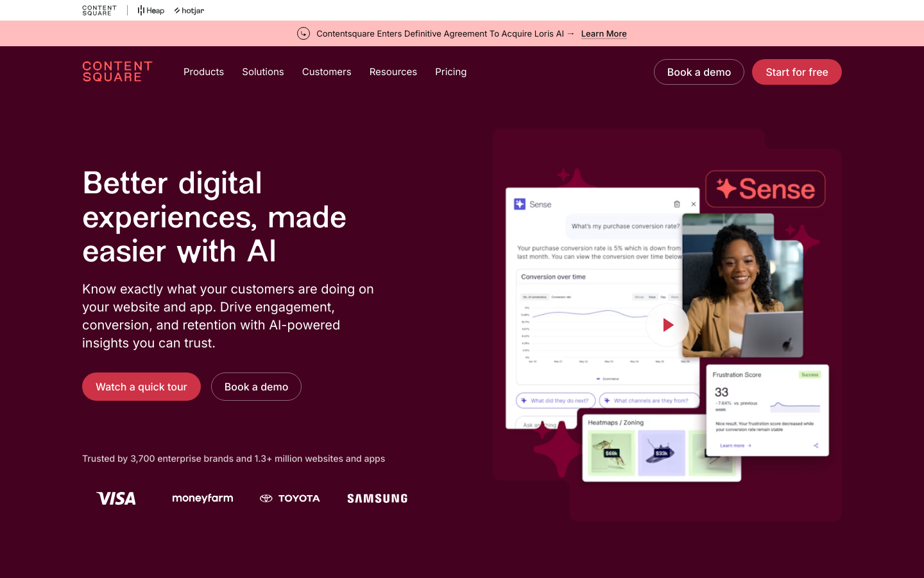Click Learn More in the announcement banner
The width and height of the screenshot is (924, 578).
click(x=604, y=33)
